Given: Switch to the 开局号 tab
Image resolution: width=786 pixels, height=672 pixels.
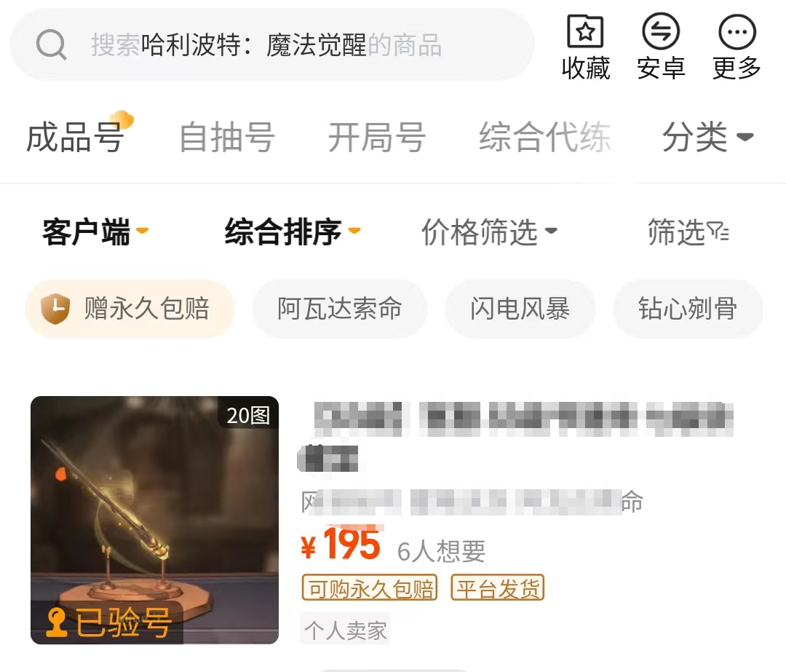Looking at the screenshot, I should [x=377, y=137].
